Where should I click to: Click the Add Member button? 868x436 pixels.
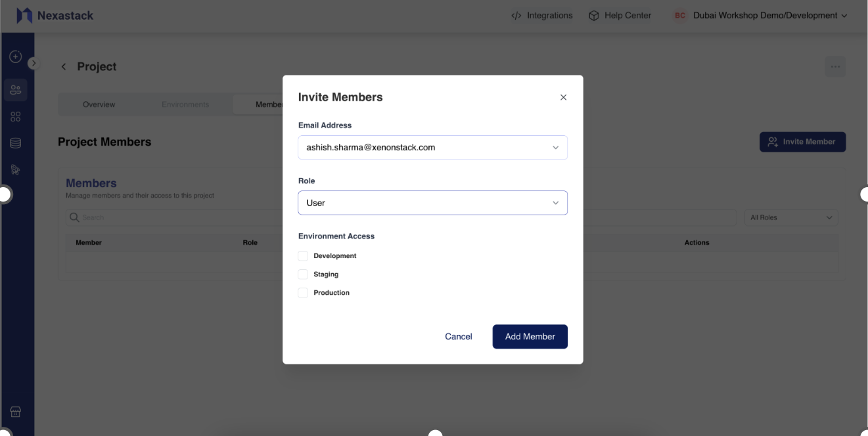click(x=530, y=336)
